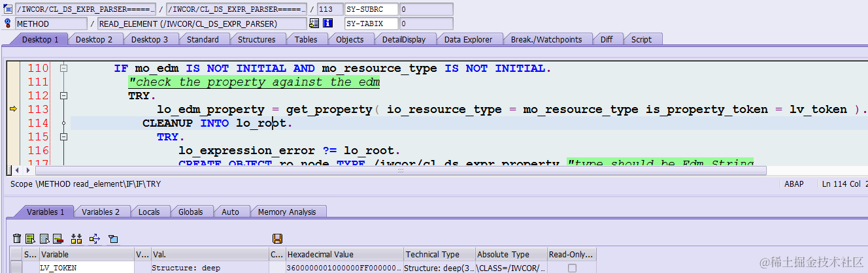This screenshot has height=273, width=868.
Task: Click the row selector cell left of LV_TOKEN
Action: click(x=16, y=268)
